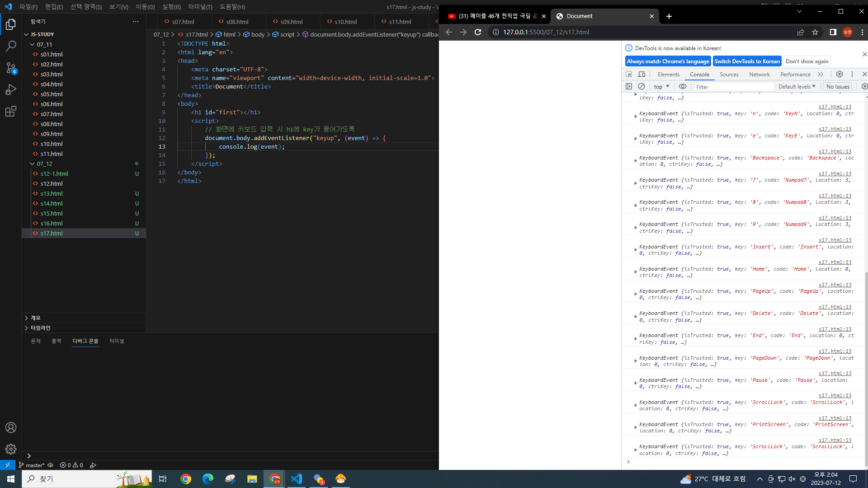Open Task View on taskbar
This screenshot has width=868, height=488.
coord(163,479)
